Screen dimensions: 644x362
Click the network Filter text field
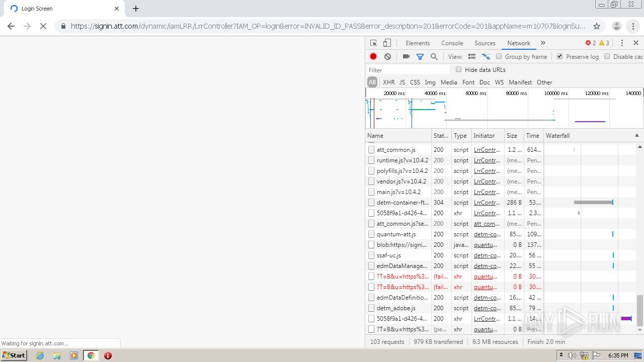click(x=408, y=70)
